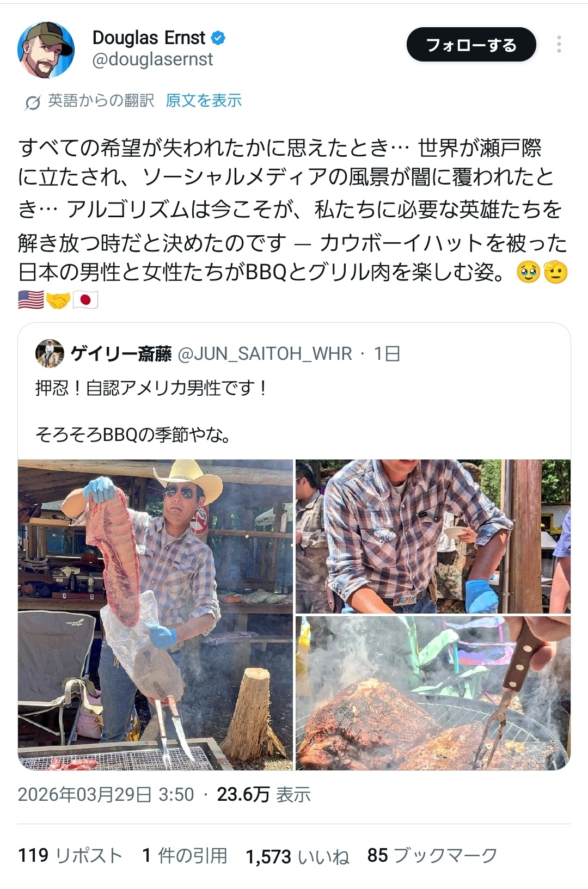Image resolution: width=588 pixels, height=889 pixels.
Task: Click the @JUN_SAITOH_WHR username
Action: (265, 354)
